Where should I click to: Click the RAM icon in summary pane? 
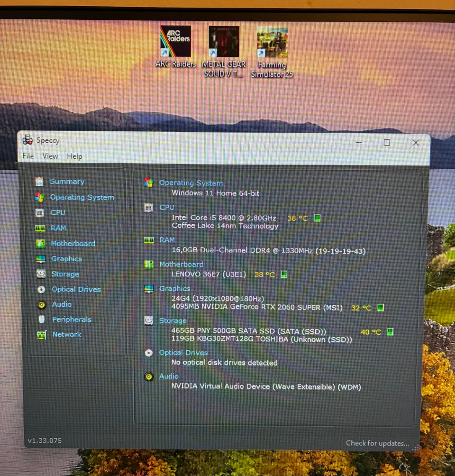point(149,240)
